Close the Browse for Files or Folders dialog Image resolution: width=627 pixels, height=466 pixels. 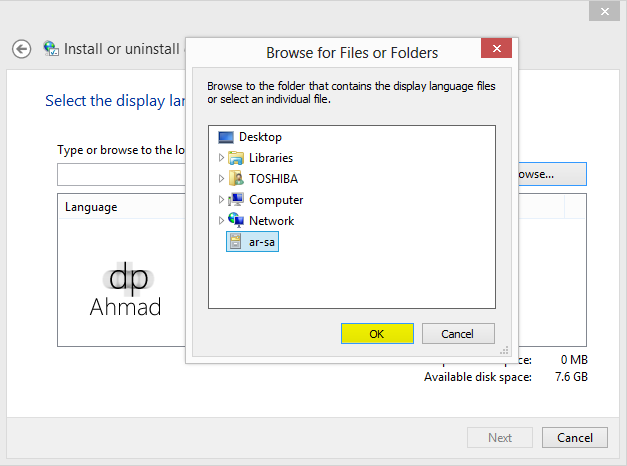[496, 50]
